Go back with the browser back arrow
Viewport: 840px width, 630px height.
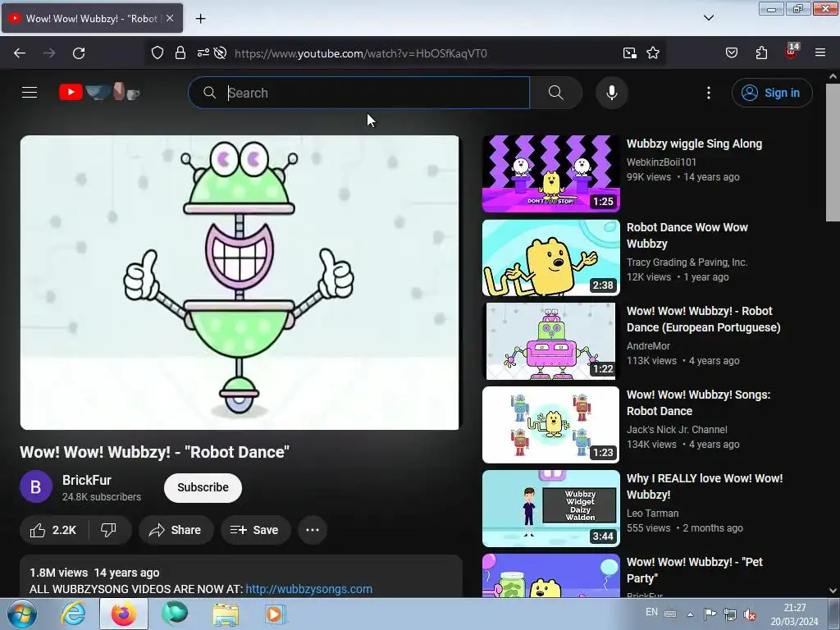[20, 53]
